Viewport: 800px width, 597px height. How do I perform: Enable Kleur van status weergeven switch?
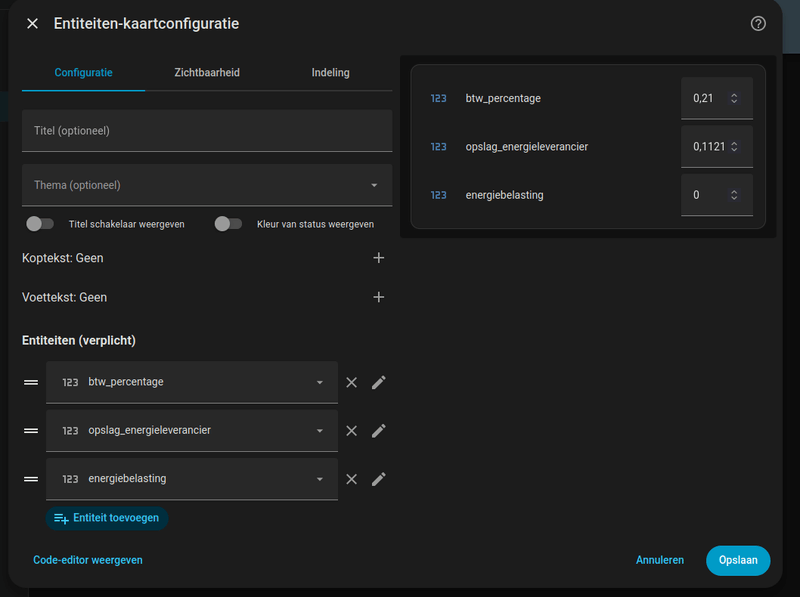[228, 224]
